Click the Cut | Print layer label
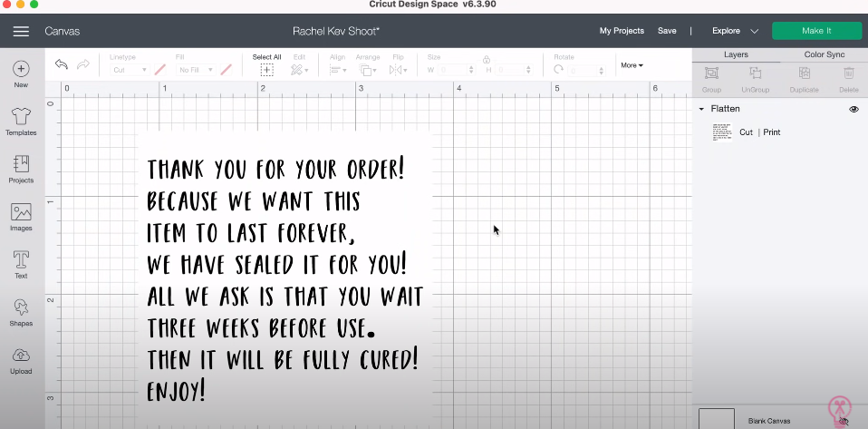868x429 pixels. point(760,132)
